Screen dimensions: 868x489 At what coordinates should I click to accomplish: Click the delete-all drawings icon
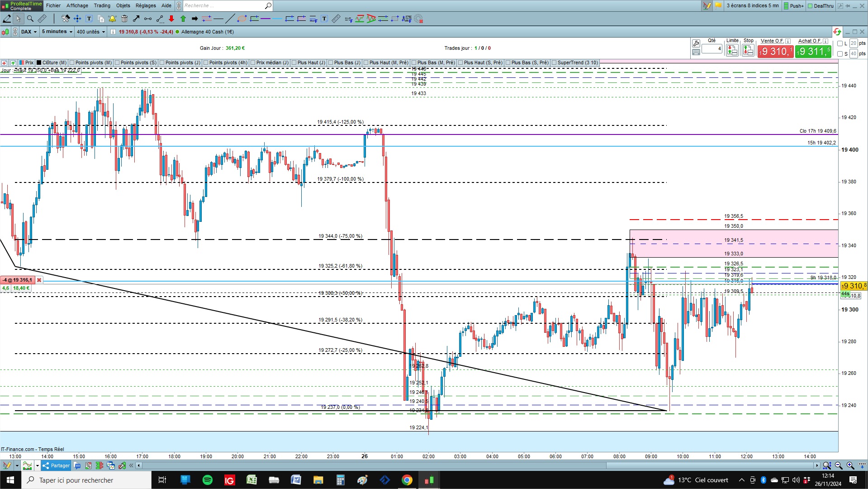click(x=418, y=19)
